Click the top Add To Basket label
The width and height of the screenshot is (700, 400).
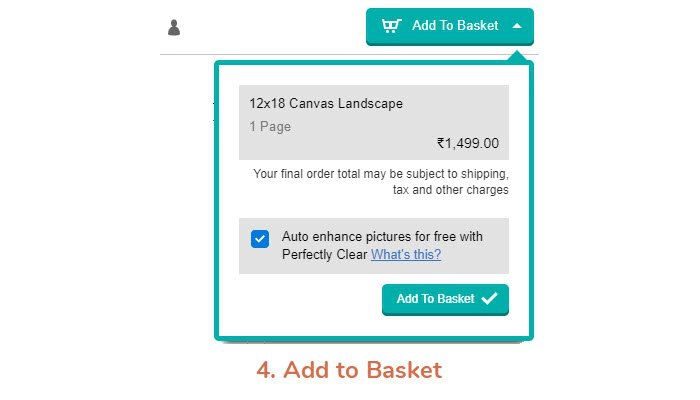(x=455, y=26)
